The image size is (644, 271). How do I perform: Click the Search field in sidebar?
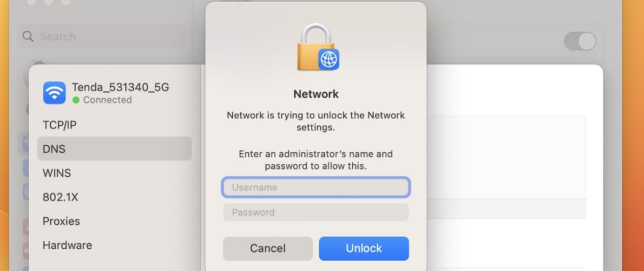pos(101,36)
